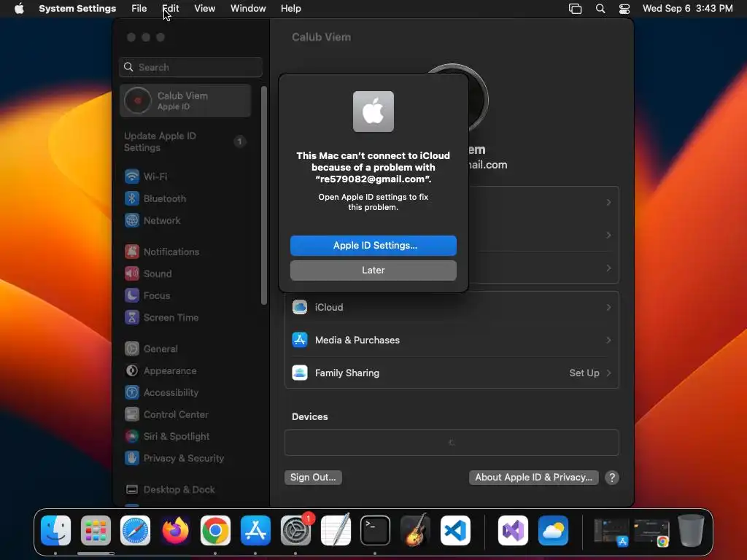
Task: Click Sign Out... button
Action: tap(313, 477)
